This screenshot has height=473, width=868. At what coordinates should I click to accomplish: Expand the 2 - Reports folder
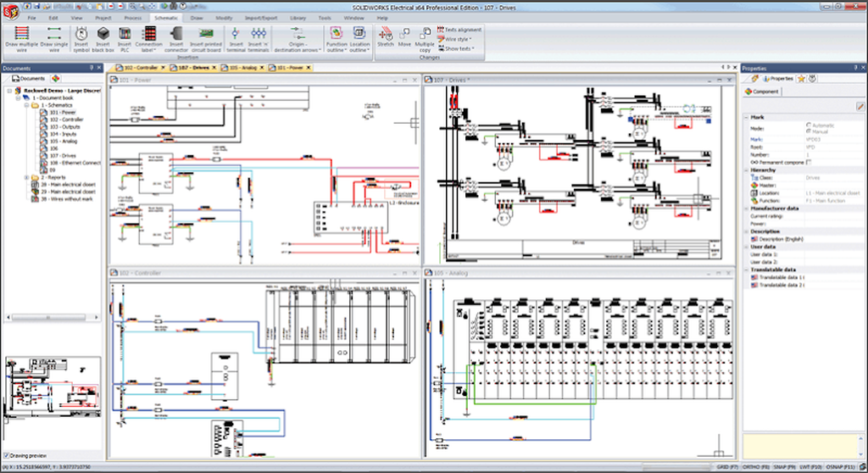[x=27, y=177]
